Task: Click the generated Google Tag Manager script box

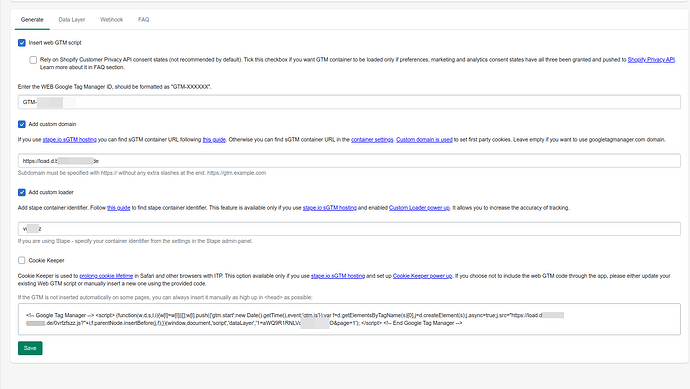Action: point(349,319)
